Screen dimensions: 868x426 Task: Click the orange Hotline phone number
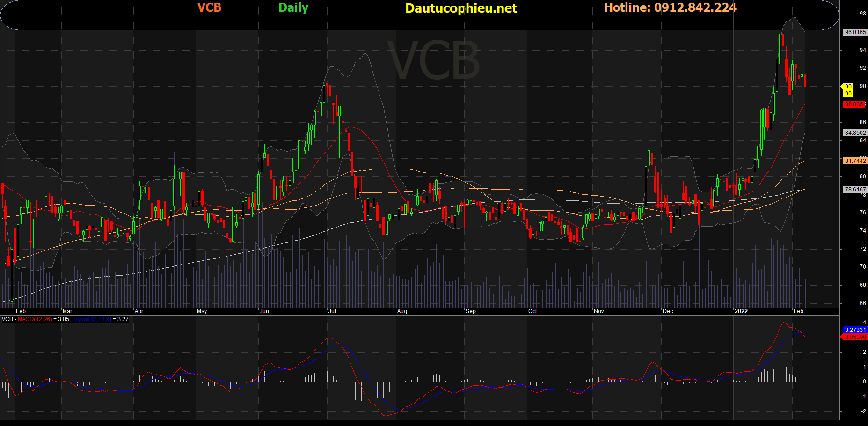670,8
